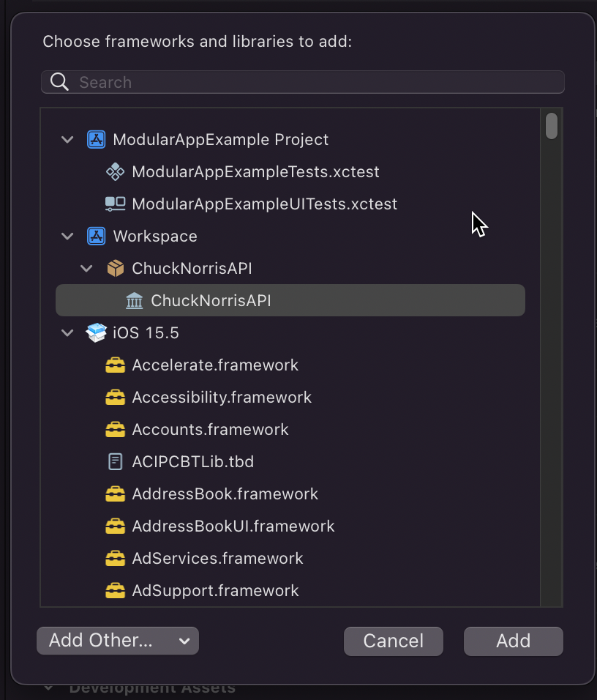Click the Accounts.framework toolbox icon

(x=115, y=430)
